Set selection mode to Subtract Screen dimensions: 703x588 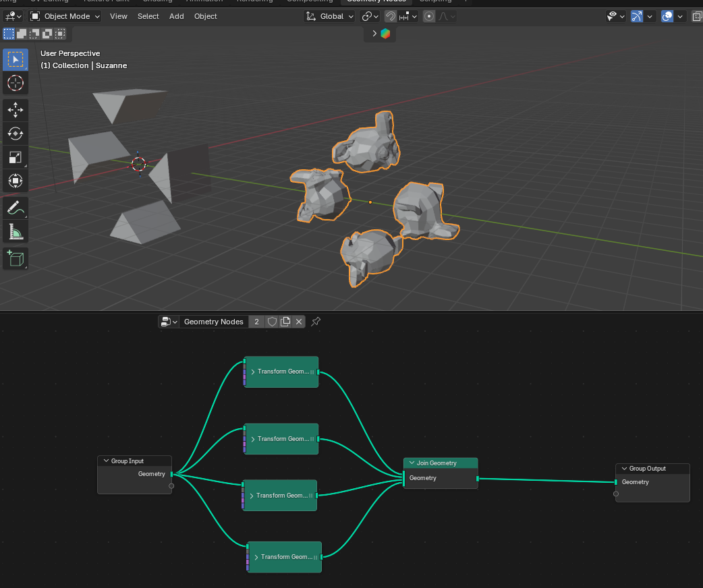34,34
